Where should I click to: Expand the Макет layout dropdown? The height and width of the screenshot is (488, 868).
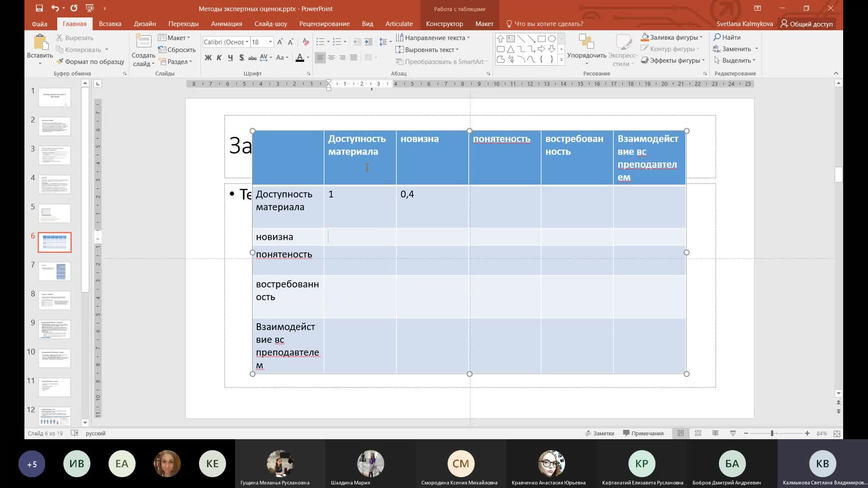(174, 38)
